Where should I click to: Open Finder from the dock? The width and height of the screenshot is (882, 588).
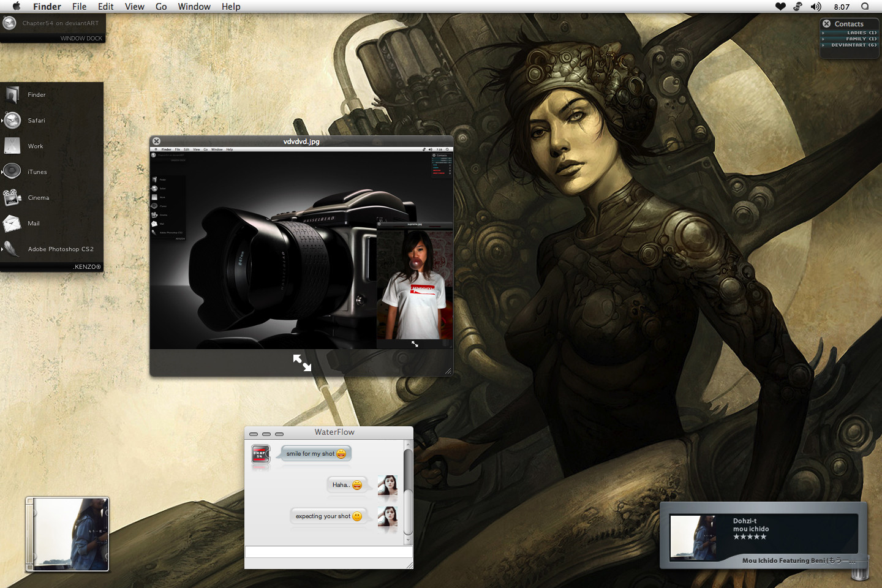pos(12,94)
